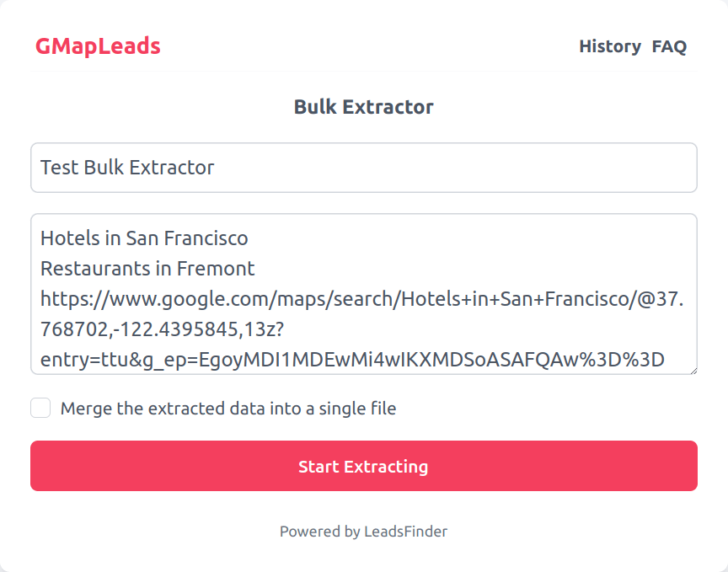Open the FAQ page

[x=669, y=46]
